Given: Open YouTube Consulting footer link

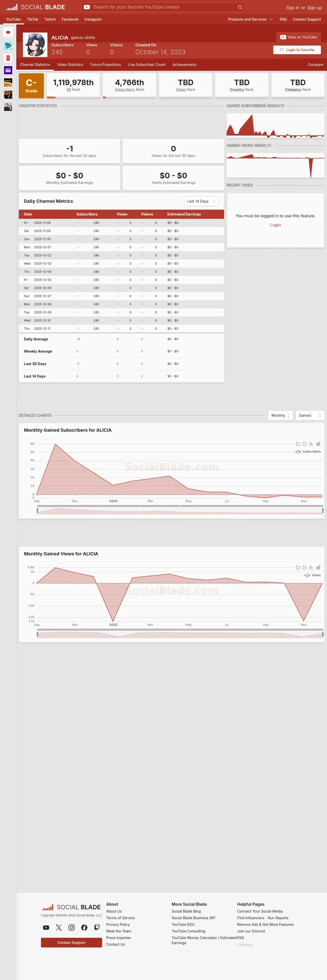Looking at the screenshot, I should (188, 931).
